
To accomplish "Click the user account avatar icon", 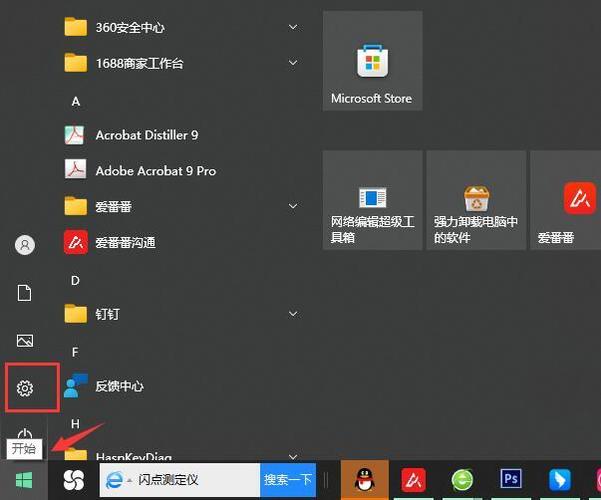I will 25,245.
